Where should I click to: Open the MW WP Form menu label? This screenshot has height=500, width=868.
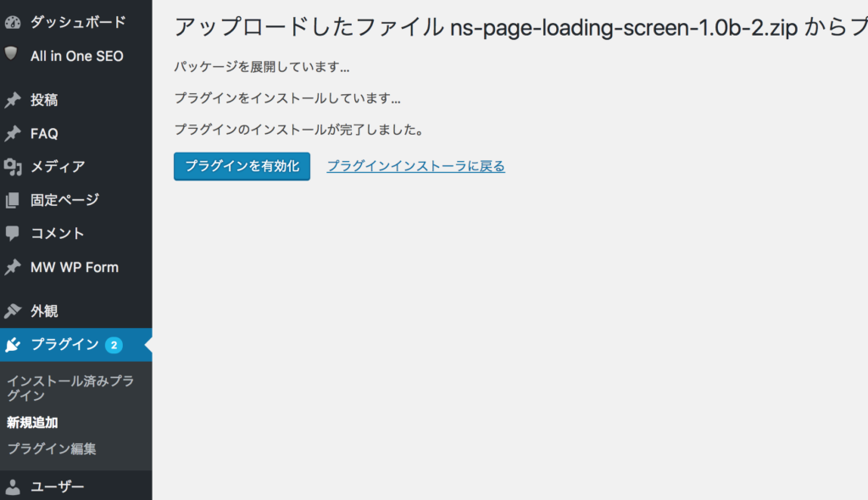point(75,267)
